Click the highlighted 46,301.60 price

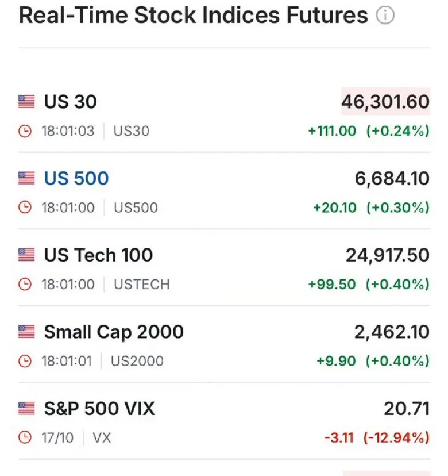385,102
